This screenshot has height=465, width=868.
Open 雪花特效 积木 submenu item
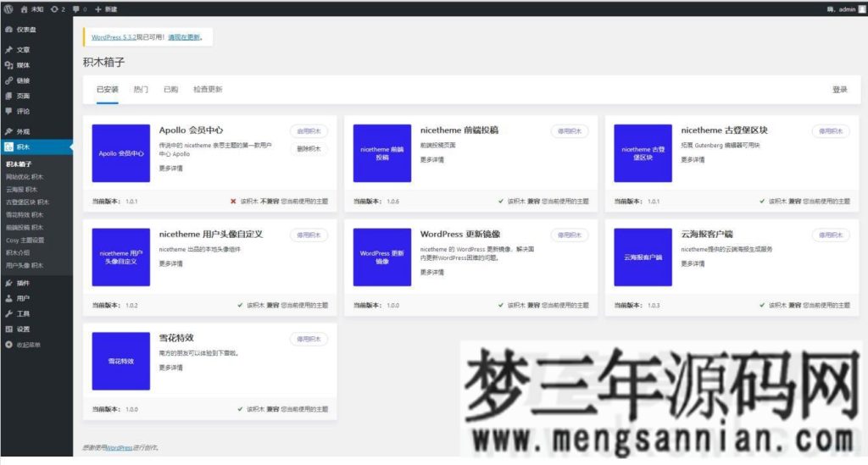click(x=25, y=215)
